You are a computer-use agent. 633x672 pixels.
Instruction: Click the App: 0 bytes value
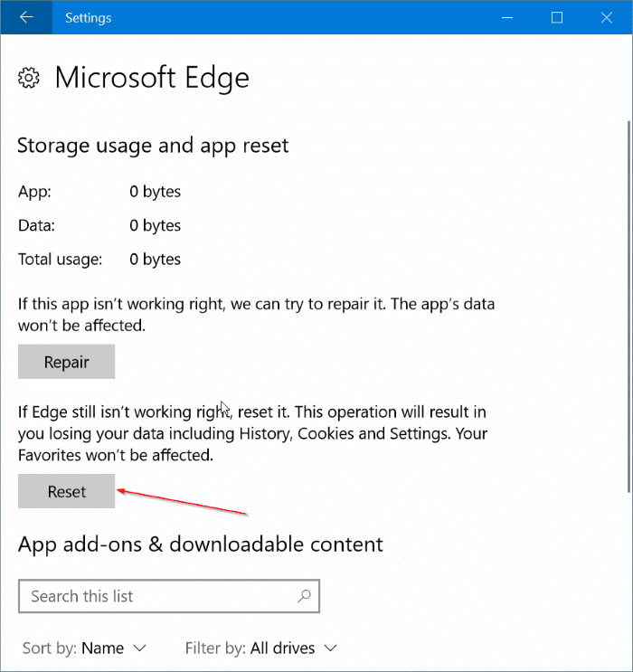pyautogui.click(x=156, y=192)
